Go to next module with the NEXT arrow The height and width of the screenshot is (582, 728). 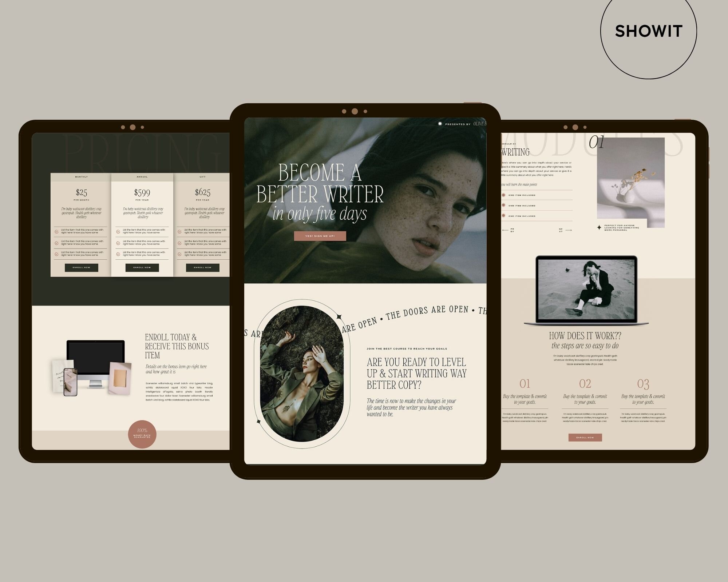point(569,230)
